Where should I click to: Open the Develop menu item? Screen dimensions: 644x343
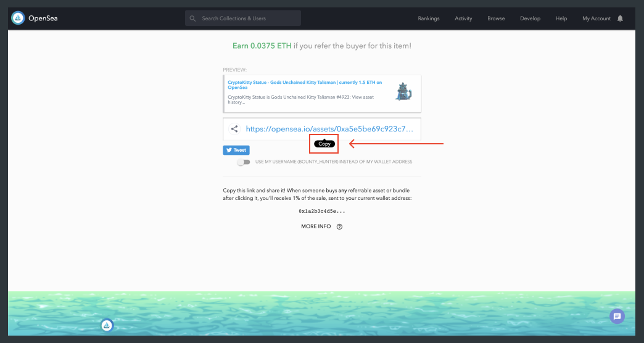(x=530, y=19)
